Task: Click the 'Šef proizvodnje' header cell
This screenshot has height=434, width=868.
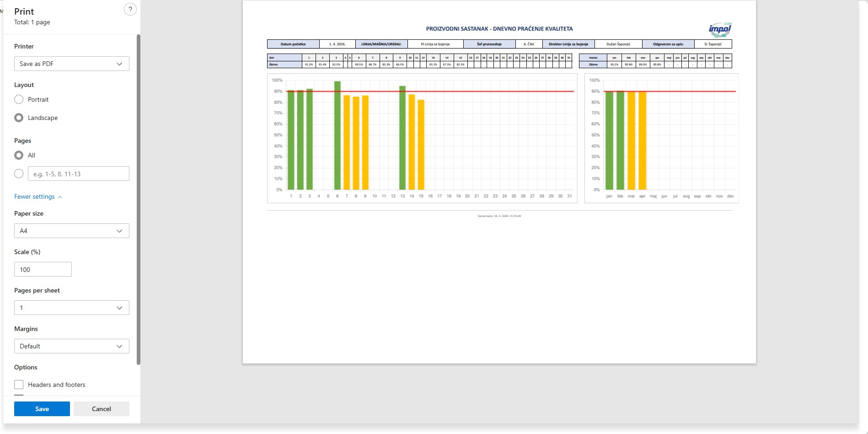Action: coord(489,44)
